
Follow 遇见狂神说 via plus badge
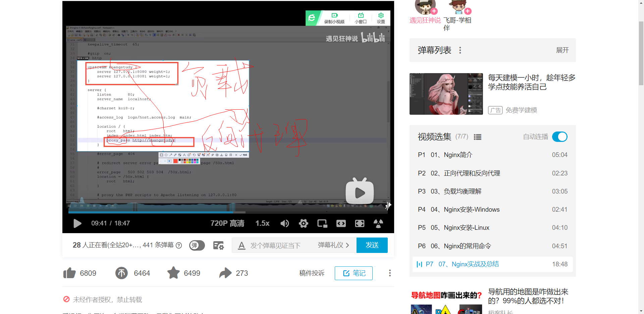point(434,11)
